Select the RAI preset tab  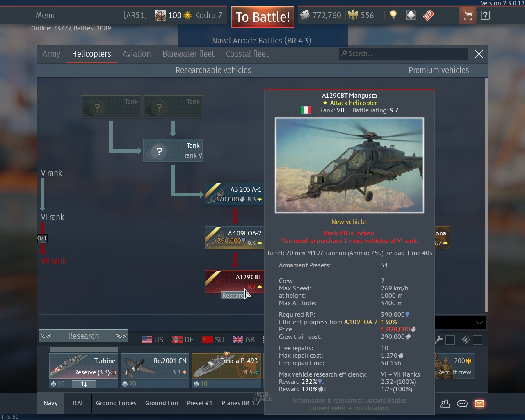coord(78,403)
